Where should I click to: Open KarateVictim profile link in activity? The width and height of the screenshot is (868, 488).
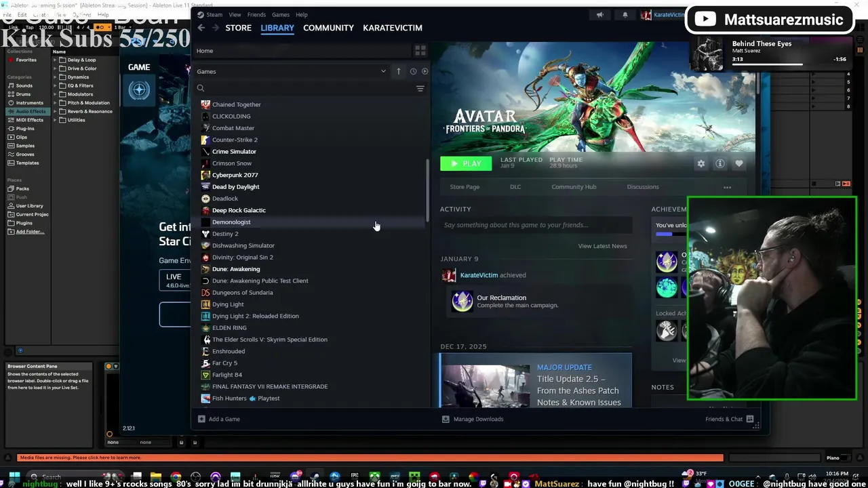[x=479, y=275]
